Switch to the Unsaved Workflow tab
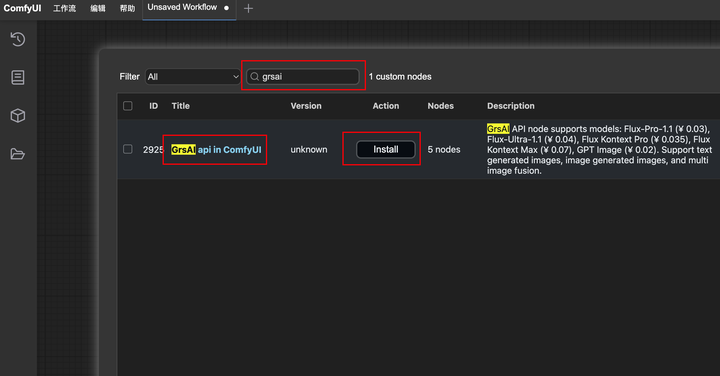 coord(182,8)
